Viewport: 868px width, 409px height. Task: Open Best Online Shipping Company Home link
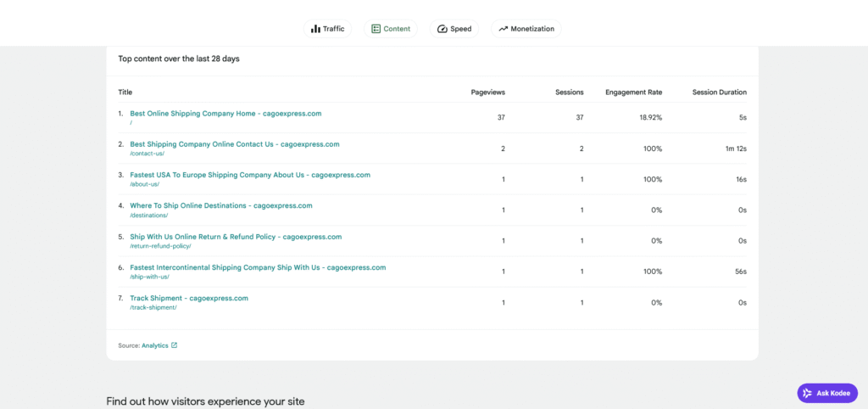point(225,114)
